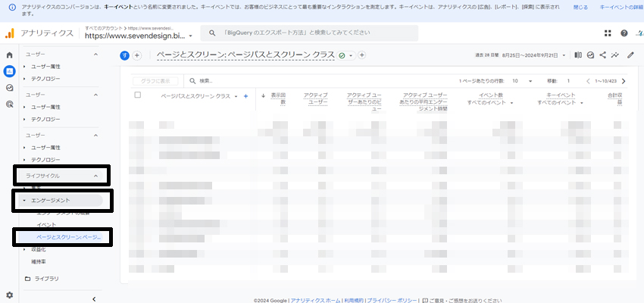Open the Google apps grid icon

[608, 33]
